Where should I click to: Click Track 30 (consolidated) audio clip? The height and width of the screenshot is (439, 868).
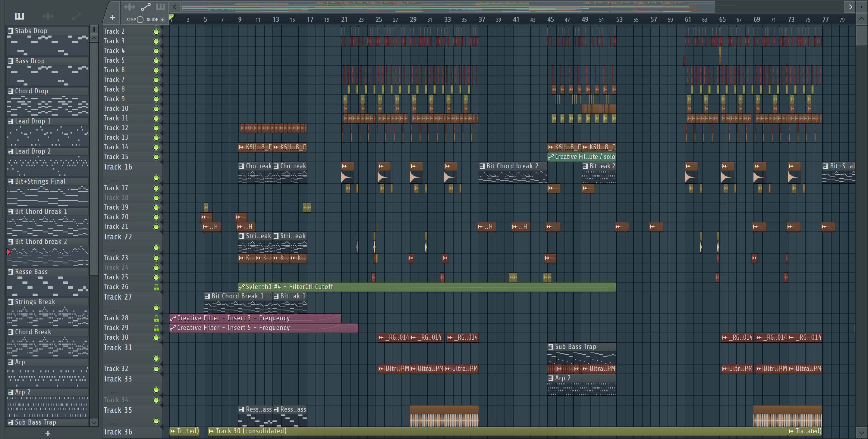click(498, 431)
